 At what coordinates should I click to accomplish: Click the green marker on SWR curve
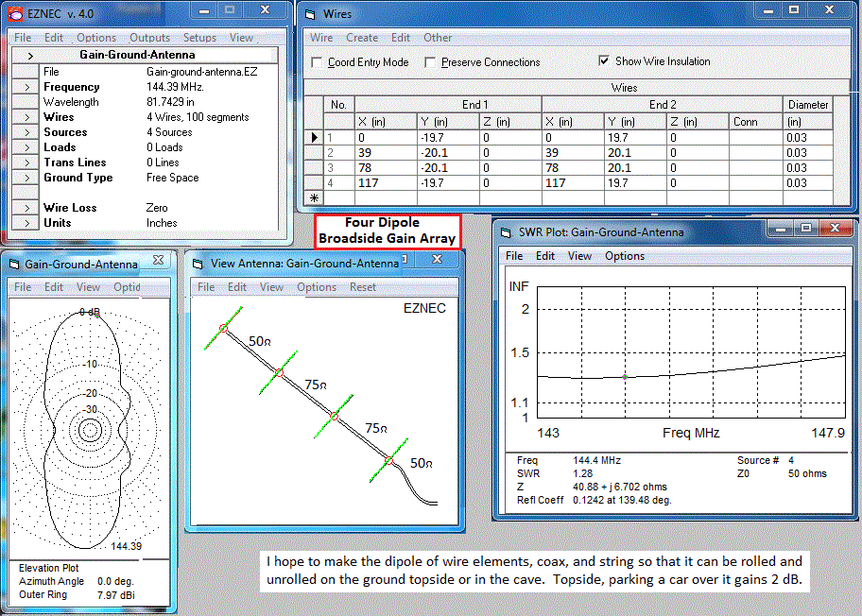(625, 377)
